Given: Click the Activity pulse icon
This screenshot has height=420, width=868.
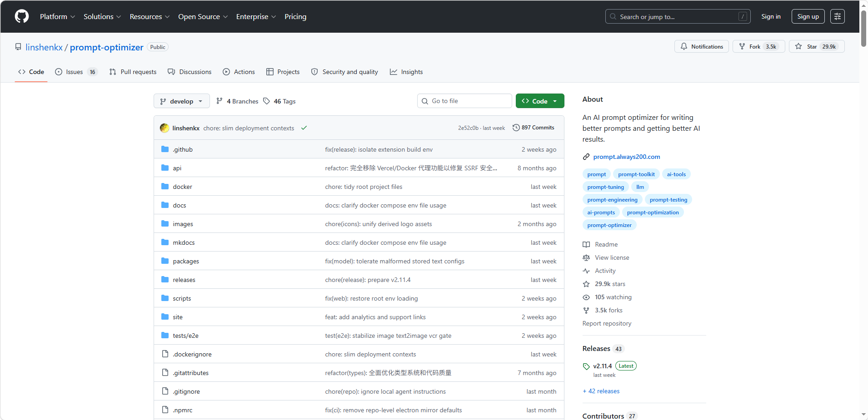Looking at the screenshot, I should tap(586, 271).
